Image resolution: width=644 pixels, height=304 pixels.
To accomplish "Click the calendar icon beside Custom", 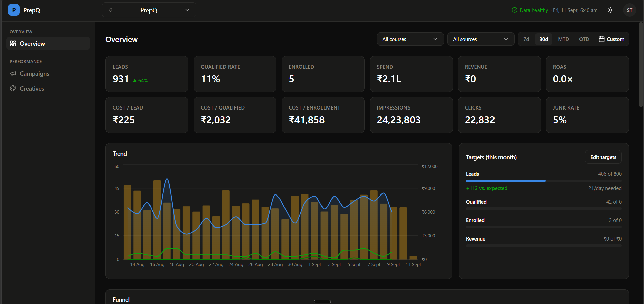I will (602, 39).
